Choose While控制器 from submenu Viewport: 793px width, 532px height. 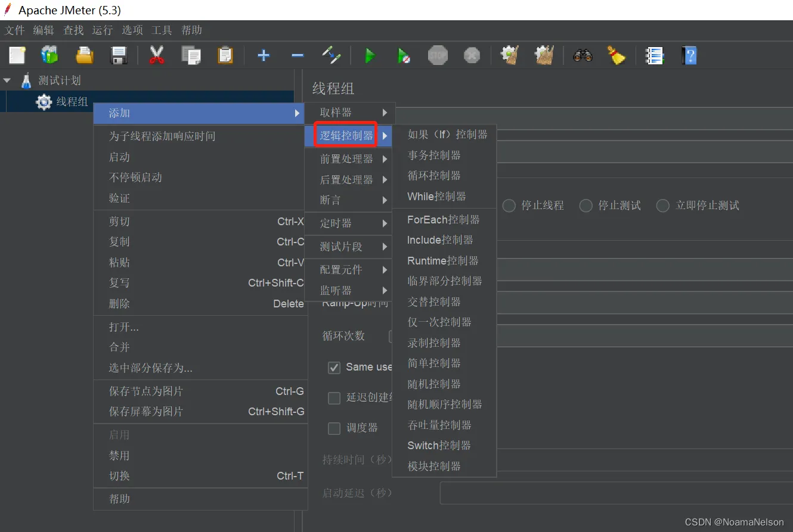pos(444,197)
